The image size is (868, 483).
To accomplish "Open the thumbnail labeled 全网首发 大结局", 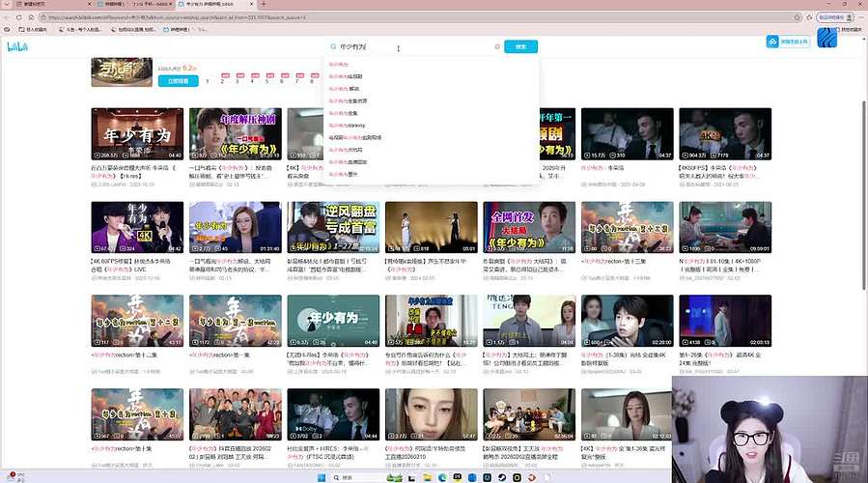I will [x=529, y=228].
